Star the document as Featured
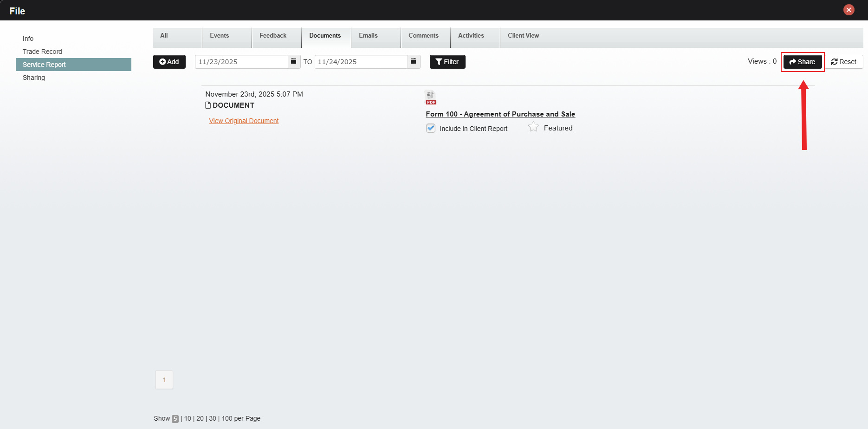The width and height of the screenshot is (868, 429). click(x=534, y=127)
